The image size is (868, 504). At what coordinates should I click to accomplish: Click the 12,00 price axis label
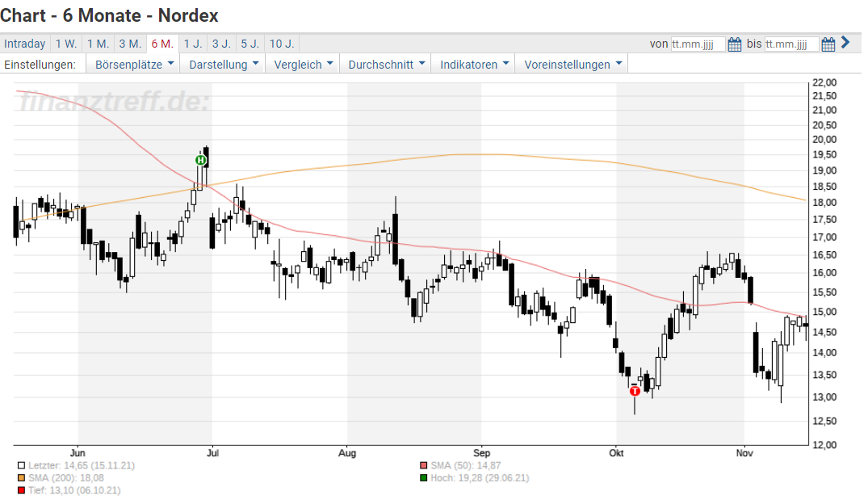pos(824,445)
